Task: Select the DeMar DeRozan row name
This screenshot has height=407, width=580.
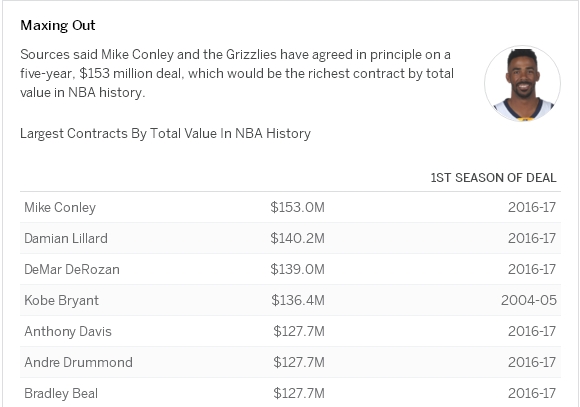Action: 72,269
